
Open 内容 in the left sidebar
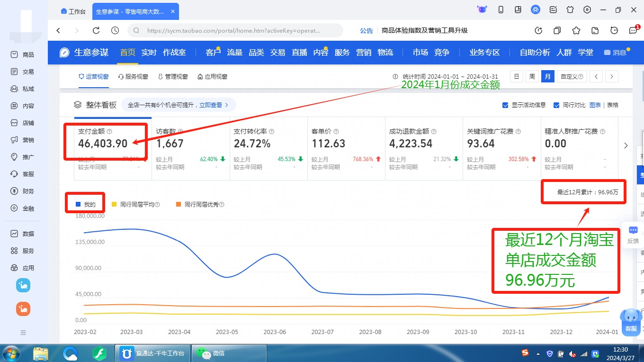pyautogui.click(x=23, y=106)
